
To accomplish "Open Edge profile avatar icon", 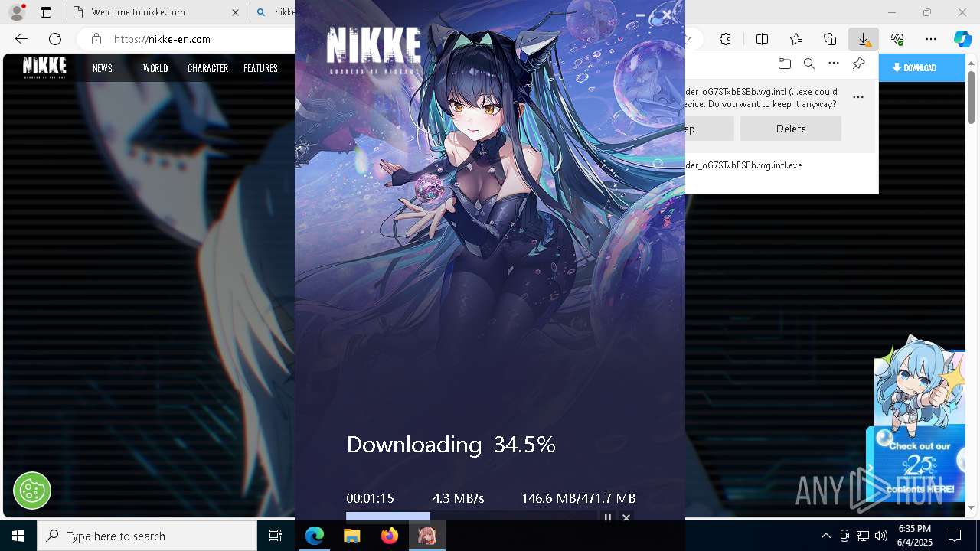I will tap(17, 12).
